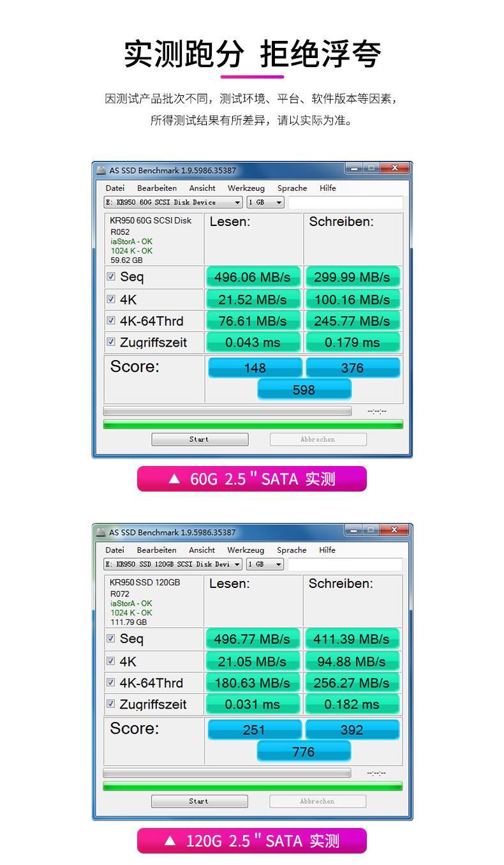Click access time 0.031 ms read result
Viewport: 504px width, 865px height.
253,704
